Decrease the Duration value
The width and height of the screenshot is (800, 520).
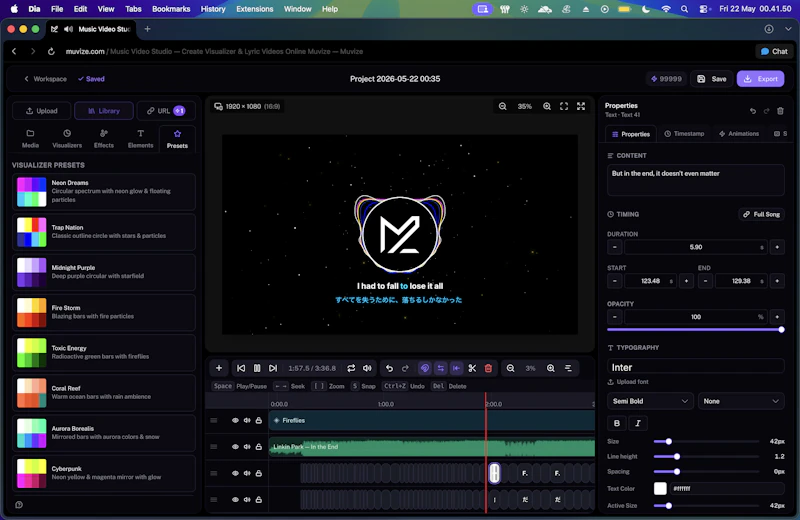click(615, 247)
